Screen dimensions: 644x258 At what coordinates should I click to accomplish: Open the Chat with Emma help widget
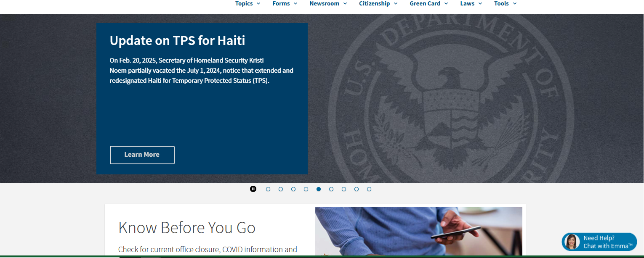(599, 242)
